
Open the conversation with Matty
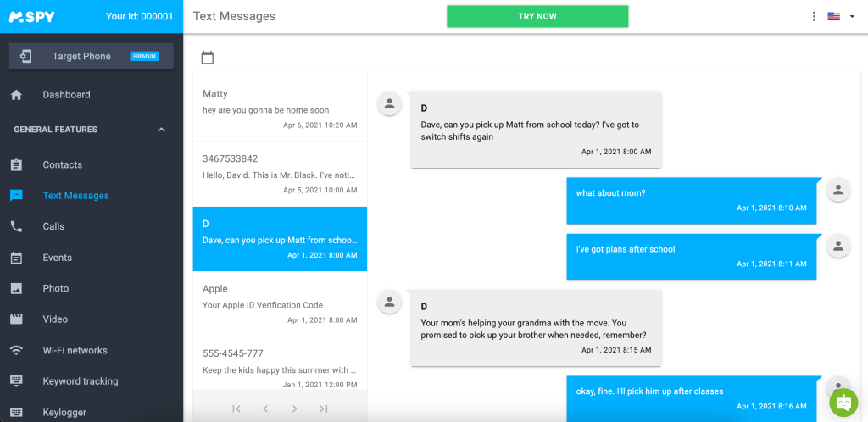pos(280,108)
